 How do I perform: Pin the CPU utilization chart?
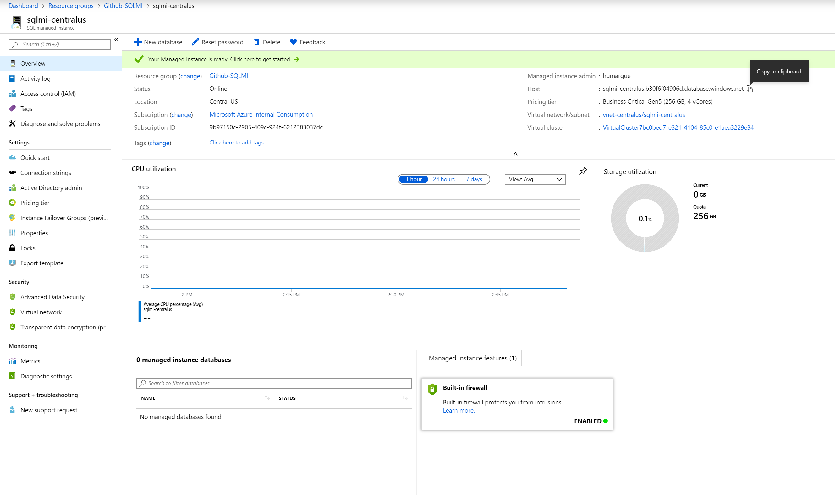click(583, 171)
